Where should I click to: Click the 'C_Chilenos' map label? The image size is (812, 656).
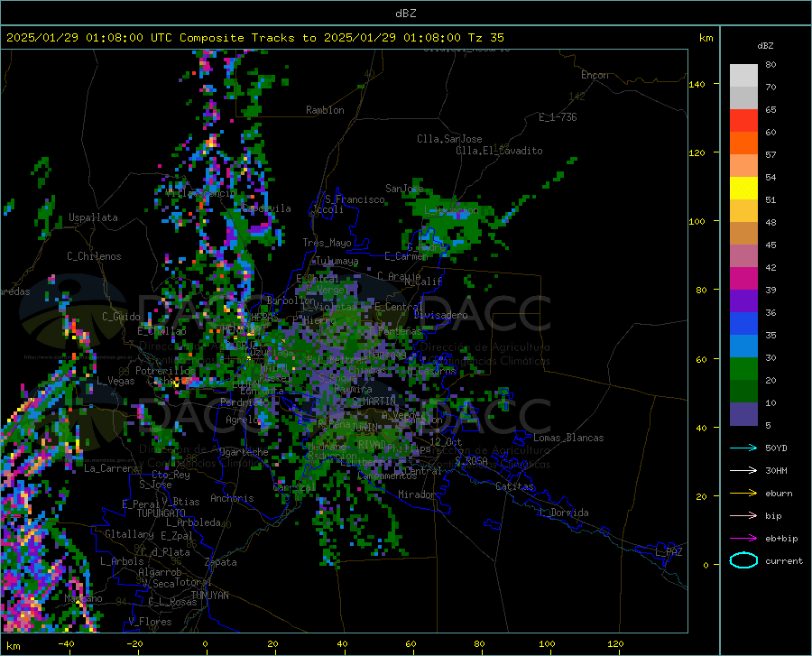pyautogui.click(x=94, y=256)
